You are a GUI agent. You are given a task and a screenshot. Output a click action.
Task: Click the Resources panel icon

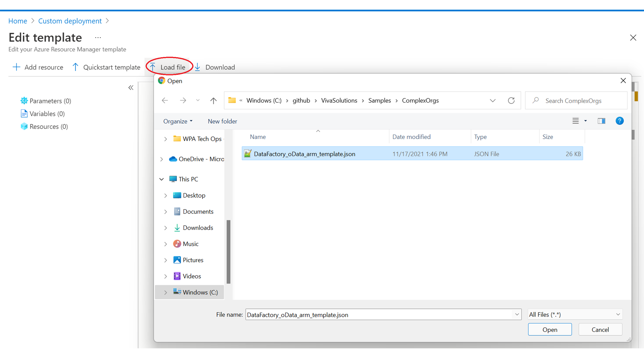[23, 127]
